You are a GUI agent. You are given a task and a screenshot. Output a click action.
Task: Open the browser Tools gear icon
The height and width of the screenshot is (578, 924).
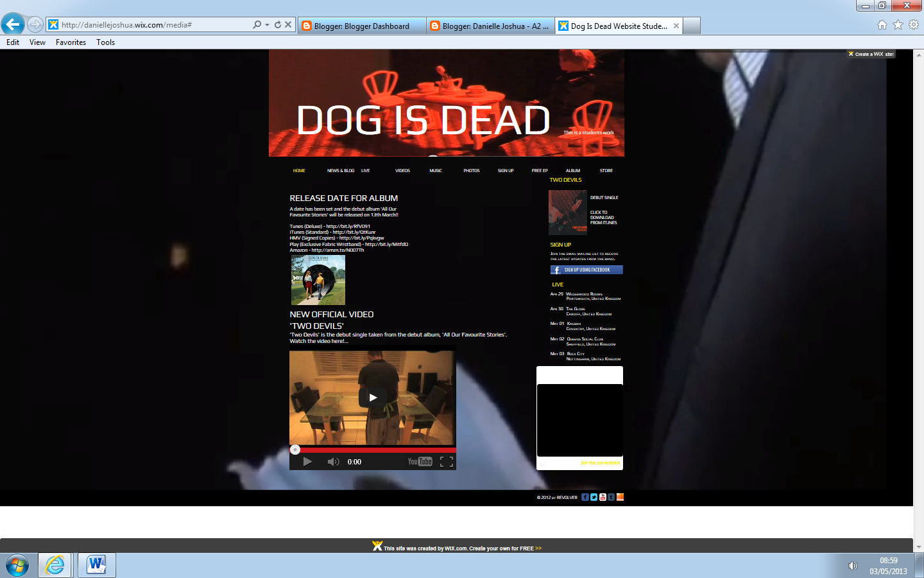(x=914, y=24)
